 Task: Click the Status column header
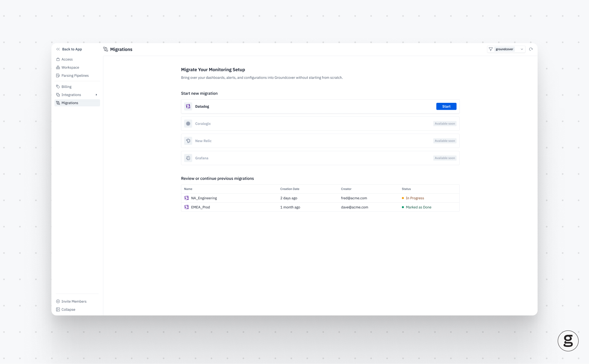pyautogui.click(x=406, y=189)
